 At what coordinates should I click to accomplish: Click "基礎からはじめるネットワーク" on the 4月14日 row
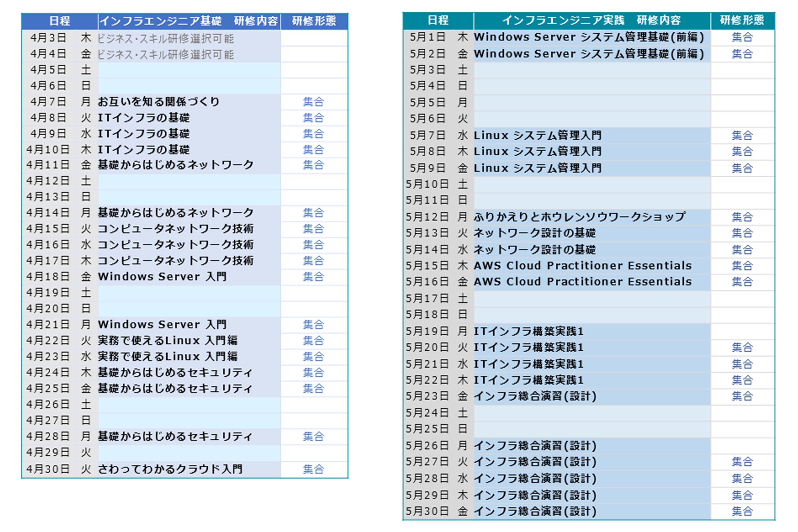pyautogui.click(x=176, y=213)
